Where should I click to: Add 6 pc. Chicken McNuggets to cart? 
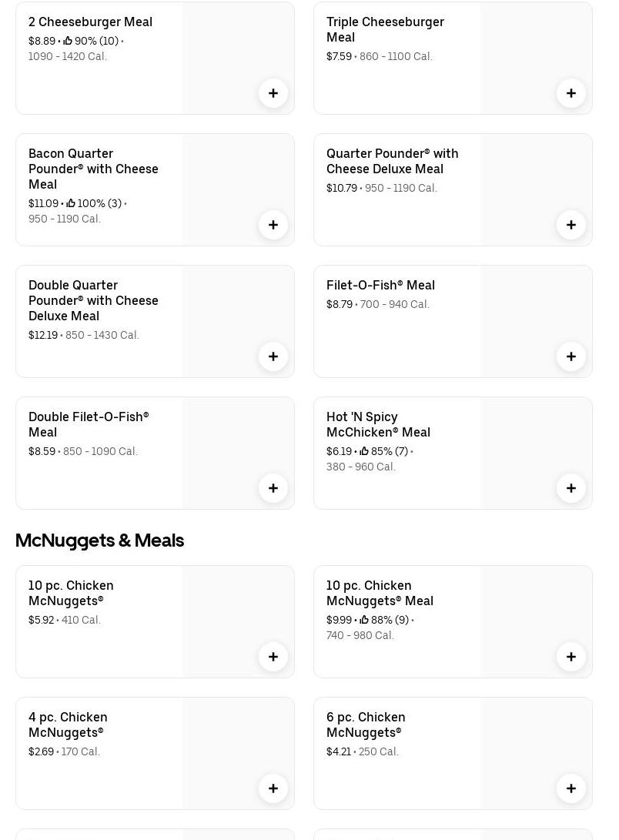pyautogui.click(x=571, y=788)
